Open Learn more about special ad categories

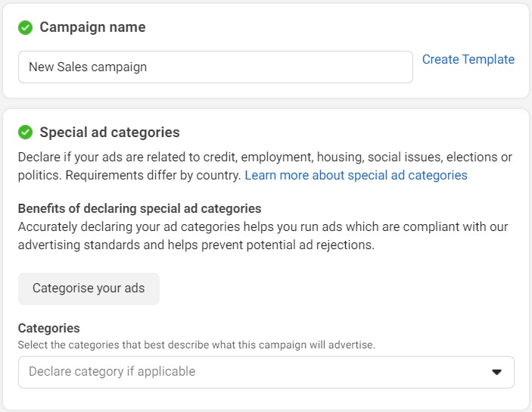click(356, 175)
